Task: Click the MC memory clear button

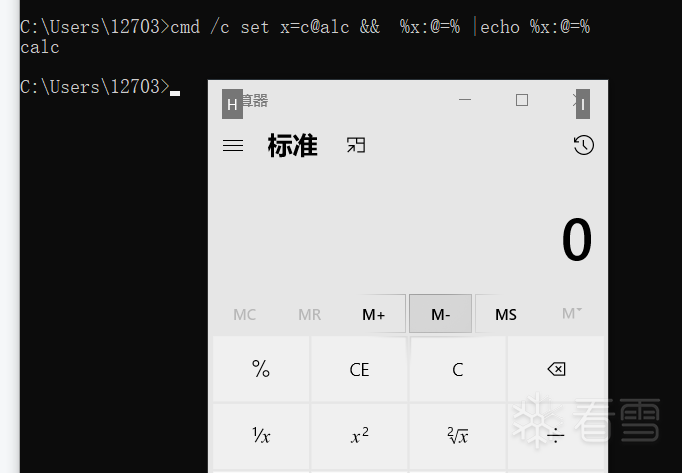Action: point(244,314)
